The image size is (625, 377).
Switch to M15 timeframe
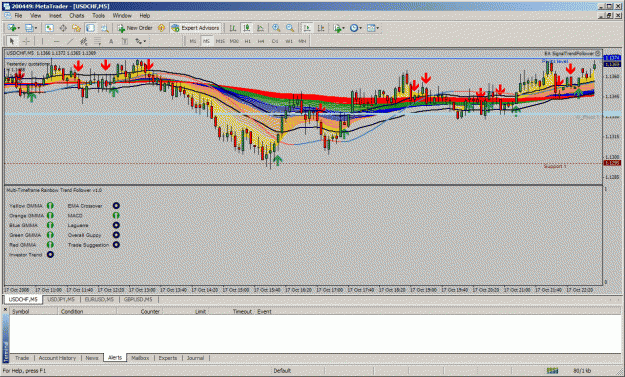tap(220, 41)
